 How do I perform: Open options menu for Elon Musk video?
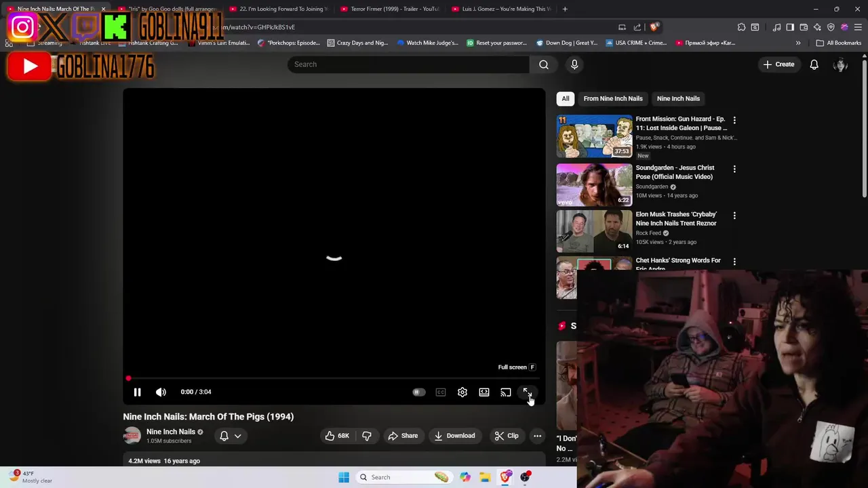734,216
